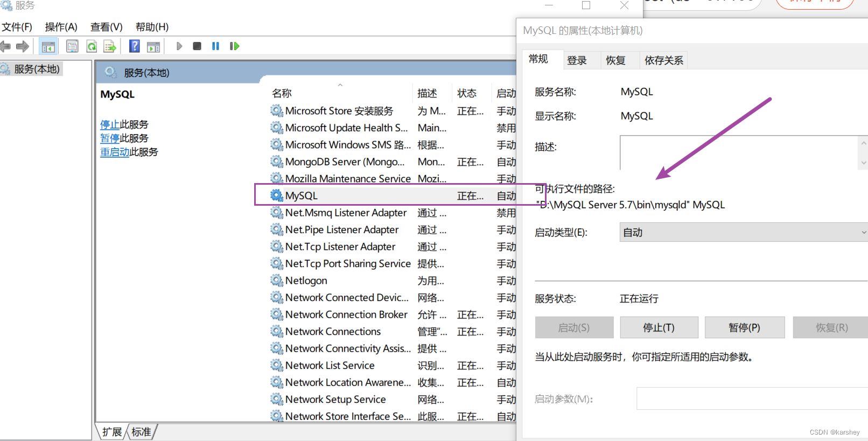Click description box scroll up arrow
868x441 pixels.
pyautogui.click(x=864, y=144)
